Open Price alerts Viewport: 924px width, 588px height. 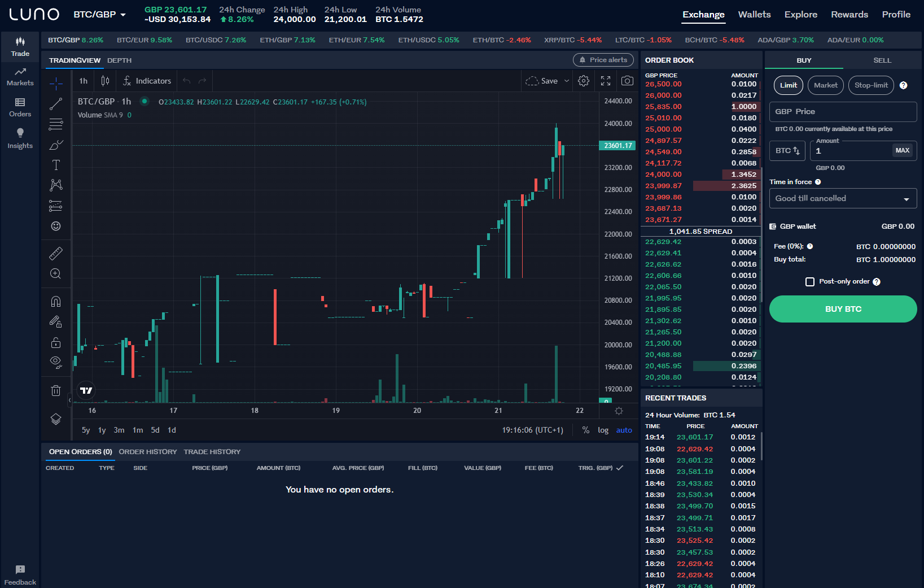[603, 60]
